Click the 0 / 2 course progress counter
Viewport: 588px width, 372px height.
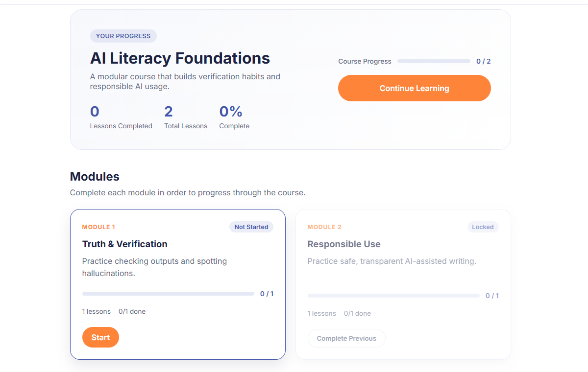[x=483, y=61]
